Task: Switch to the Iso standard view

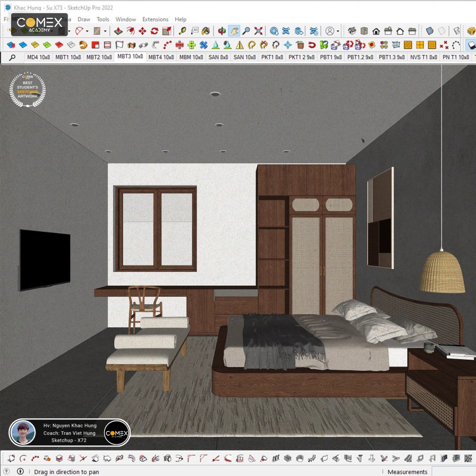Action: tap(352, 31)
